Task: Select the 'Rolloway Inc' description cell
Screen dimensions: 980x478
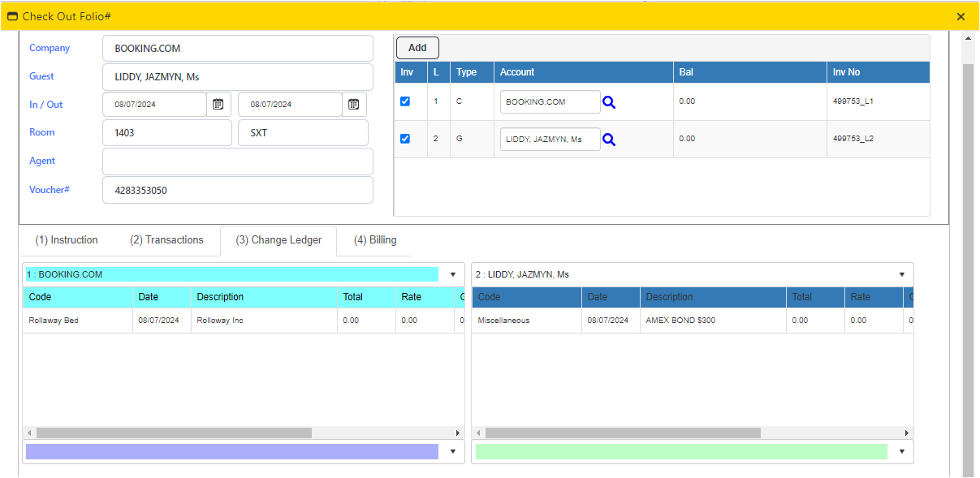Action: (x=265, y=321)
